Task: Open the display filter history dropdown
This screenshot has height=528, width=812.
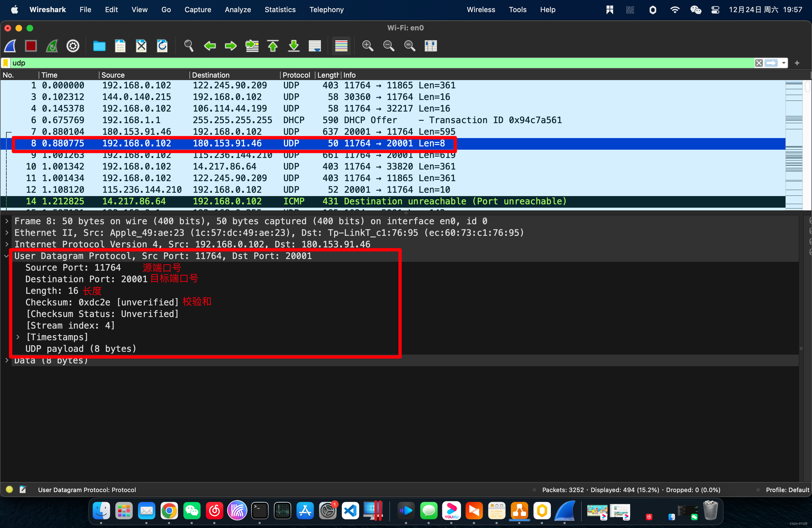Action: tap(784, 63)
